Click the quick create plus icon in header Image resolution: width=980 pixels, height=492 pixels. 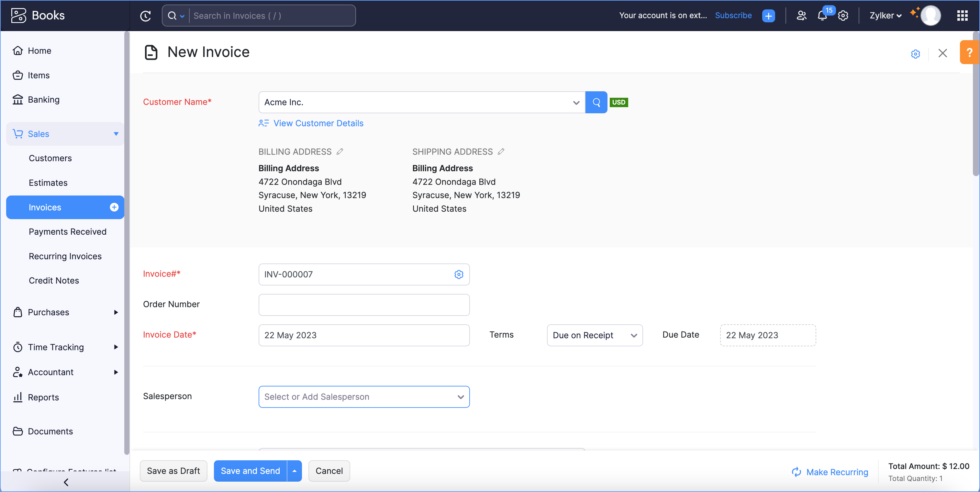click(768, 16)
